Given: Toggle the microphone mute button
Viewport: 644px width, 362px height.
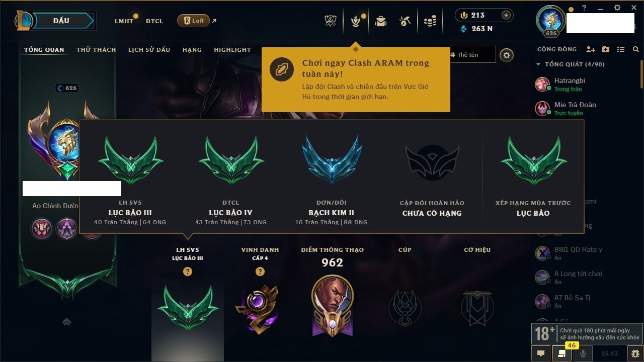Looking at the screenshot, I should [x=583, y=353].
